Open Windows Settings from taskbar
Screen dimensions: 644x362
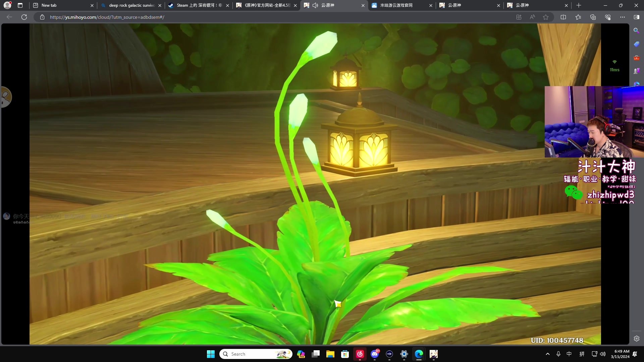click(x=404, y=354)
